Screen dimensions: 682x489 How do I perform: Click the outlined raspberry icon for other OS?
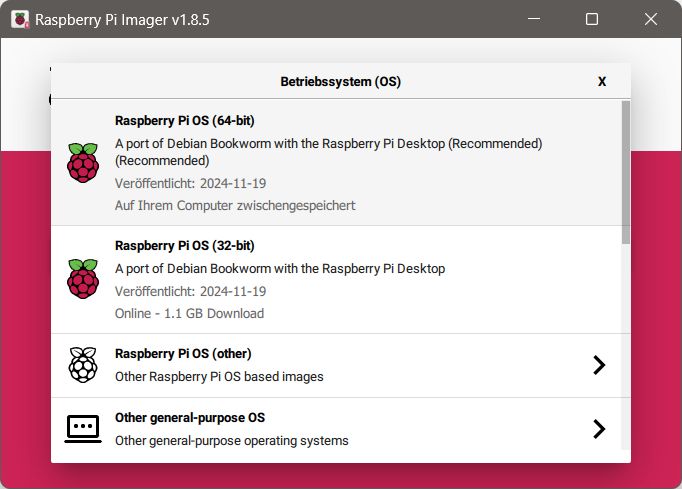pos(83,365)
